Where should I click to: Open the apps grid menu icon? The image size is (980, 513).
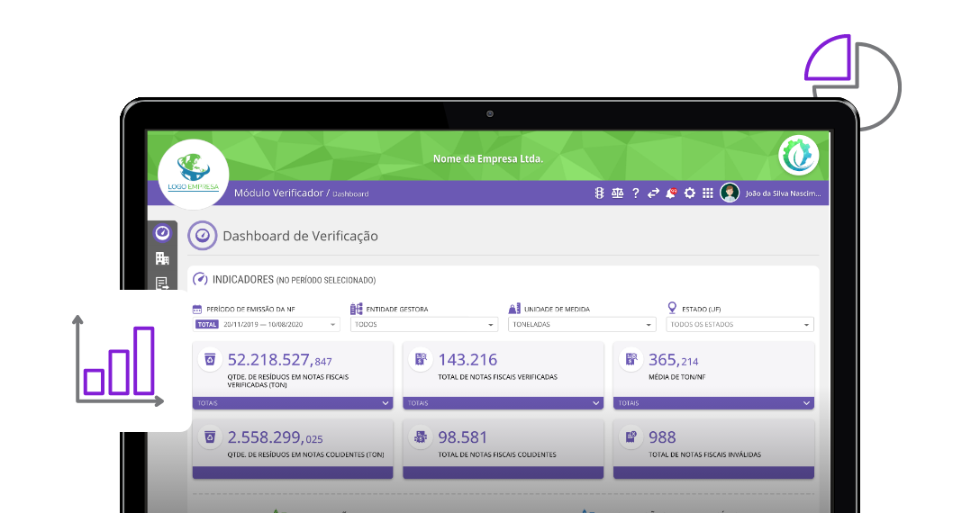(x=708, y=193)
